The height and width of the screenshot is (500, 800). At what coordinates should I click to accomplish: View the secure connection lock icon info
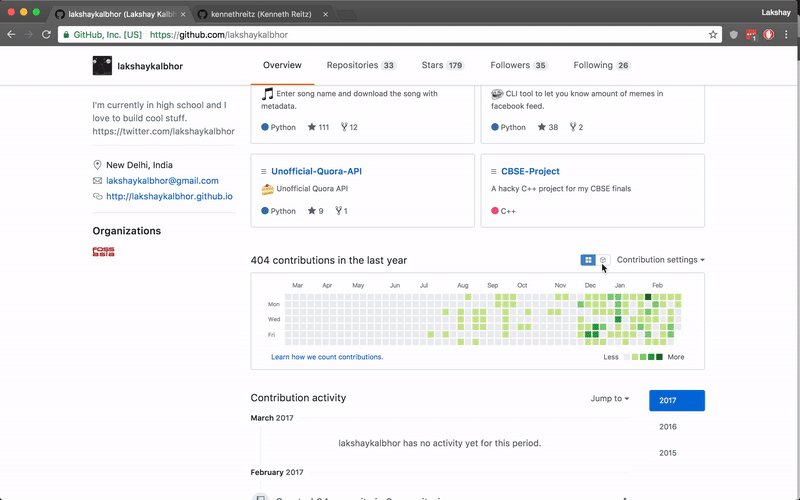pos(66,35)
